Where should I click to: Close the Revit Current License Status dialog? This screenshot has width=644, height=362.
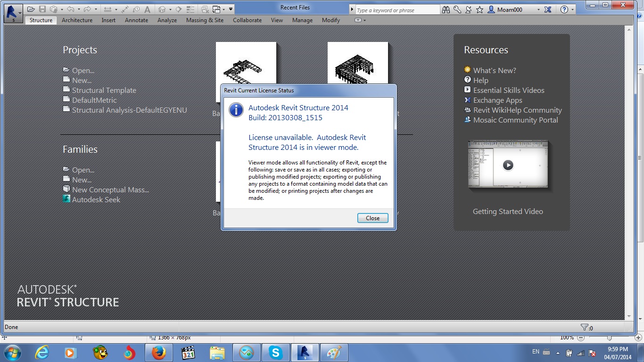click(x=372, y=218)
